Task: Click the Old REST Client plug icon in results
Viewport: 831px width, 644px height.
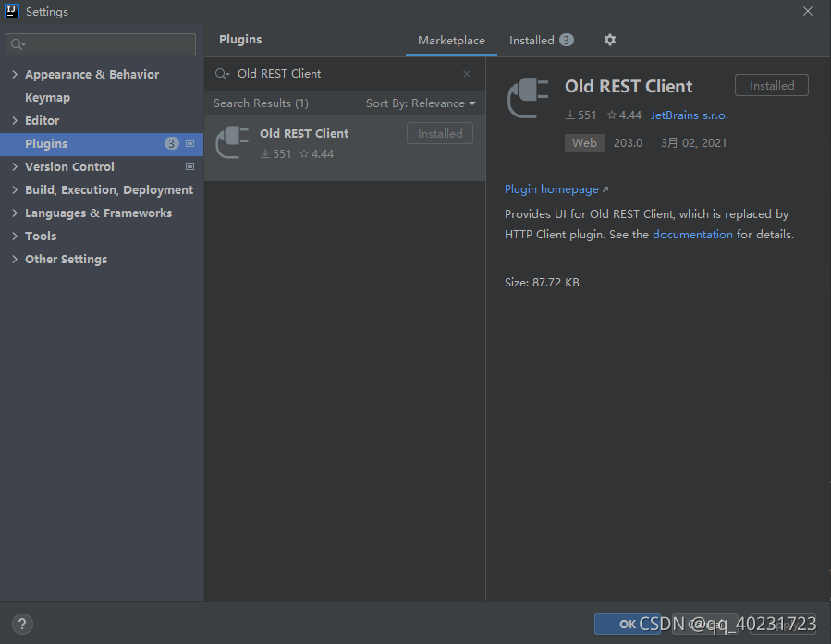Action: click(x=232, y=142)
